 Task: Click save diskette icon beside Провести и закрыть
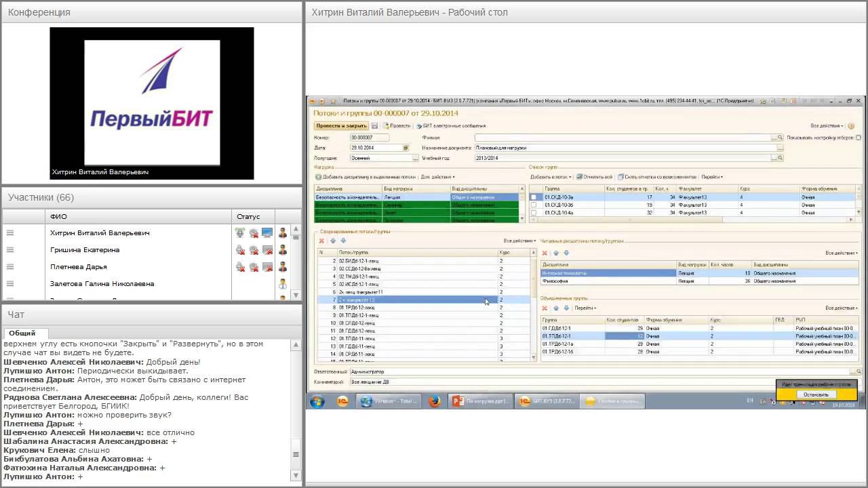point(374,126)
